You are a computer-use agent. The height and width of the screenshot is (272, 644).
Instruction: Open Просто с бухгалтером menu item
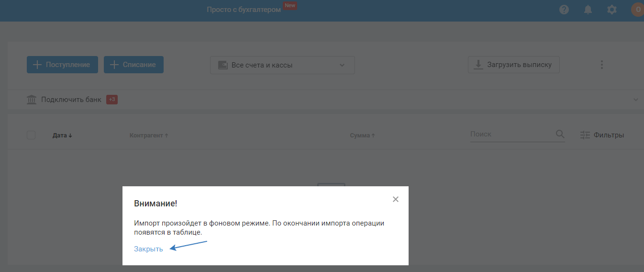point(244,10)
